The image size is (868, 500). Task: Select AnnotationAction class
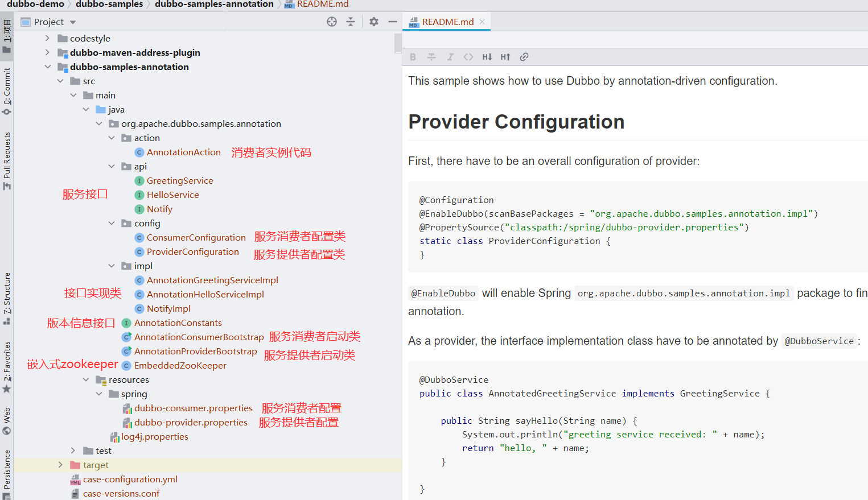coord(183,152)
